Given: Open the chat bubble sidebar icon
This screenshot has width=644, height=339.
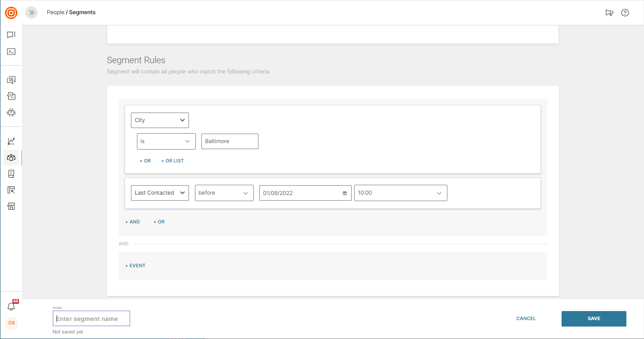Looking at the screenshot, I should (11, 35).
